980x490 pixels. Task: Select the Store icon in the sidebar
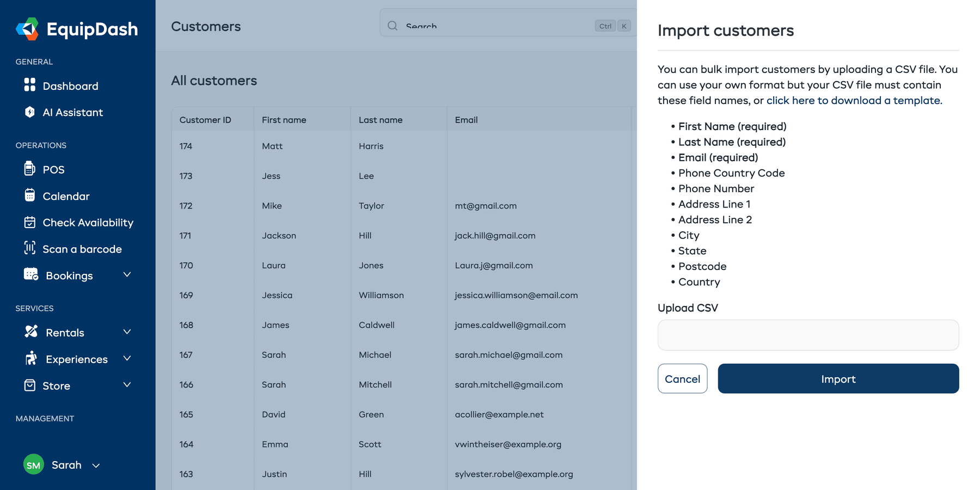(x=30, y=385)
